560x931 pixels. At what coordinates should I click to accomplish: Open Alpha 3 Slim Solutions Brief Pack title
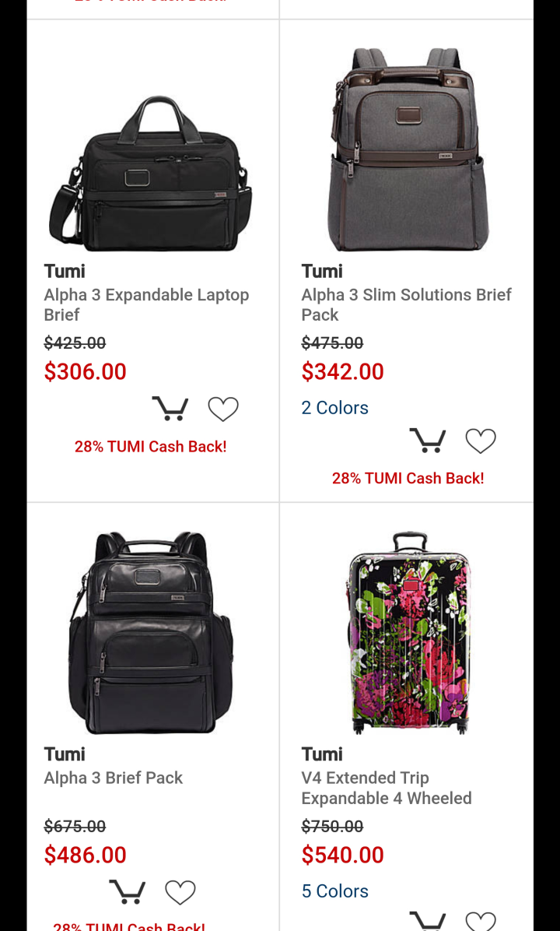[x=406, y=304]
